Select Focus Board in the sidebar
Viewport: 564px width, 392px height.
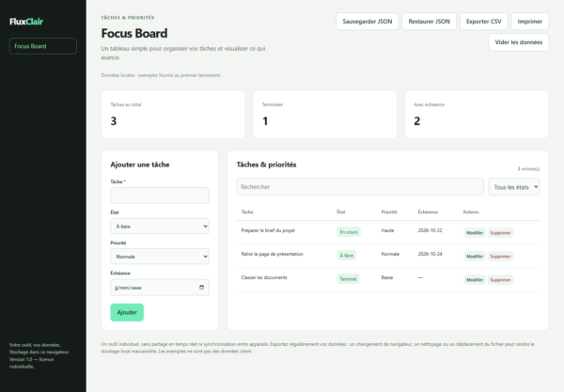click(x=43, y=46)
